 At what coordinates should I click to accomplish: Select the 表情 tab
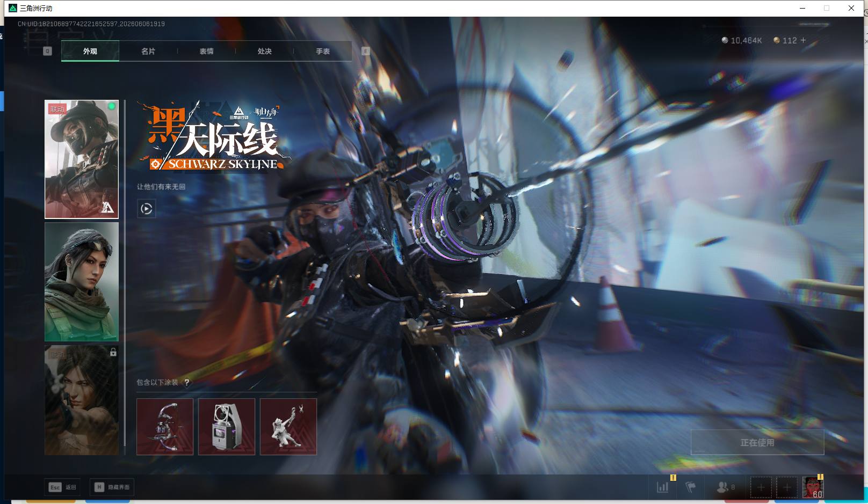206,51
